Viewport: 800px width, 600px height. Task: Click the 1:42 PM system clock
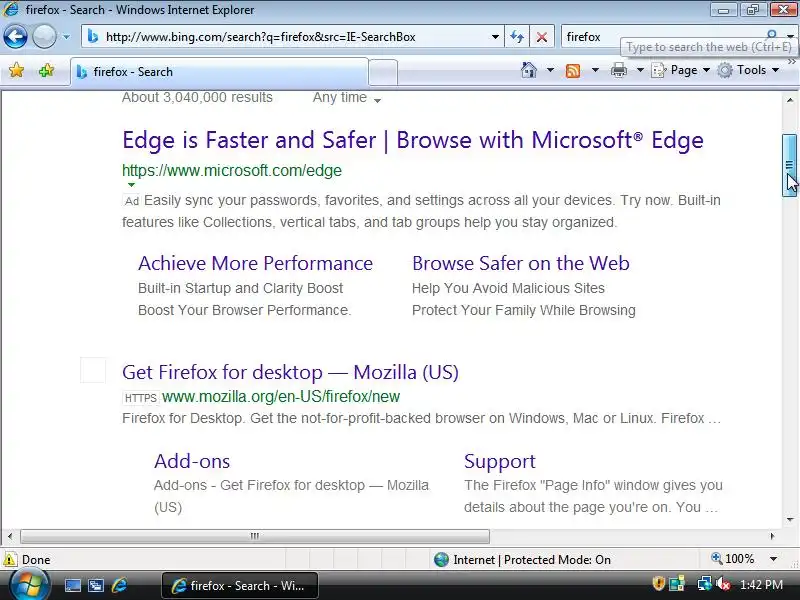(x=762, y=585)
